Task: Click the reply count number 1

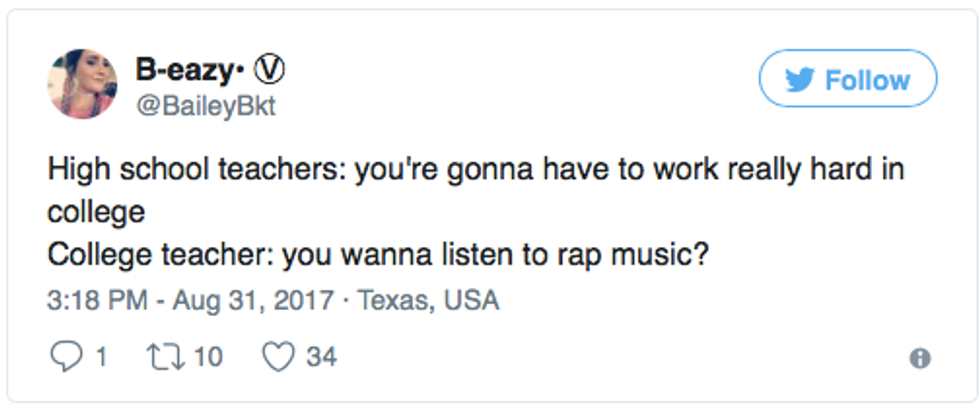Action: pyautogui.click(x=100, y=356)
